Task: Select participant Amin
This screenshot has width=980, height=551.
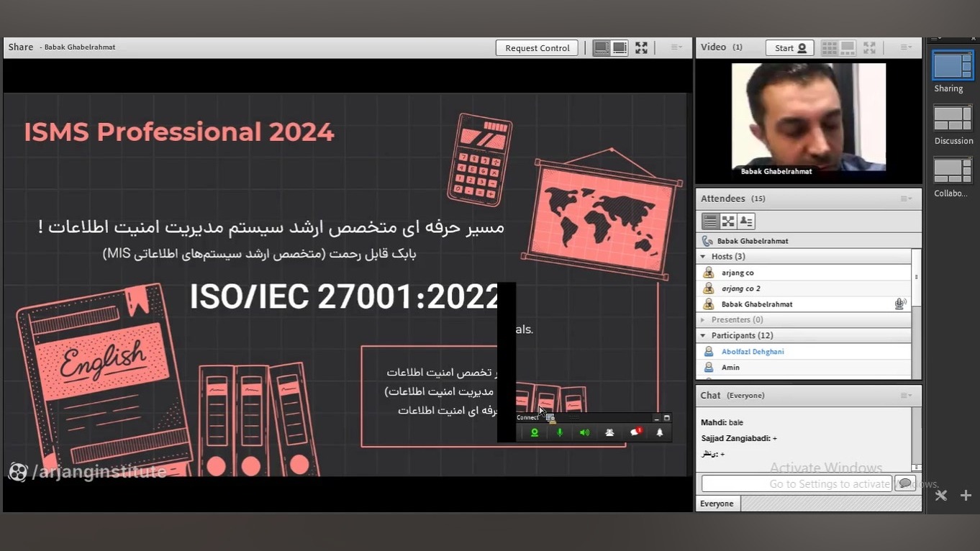Action: [804, 368]
